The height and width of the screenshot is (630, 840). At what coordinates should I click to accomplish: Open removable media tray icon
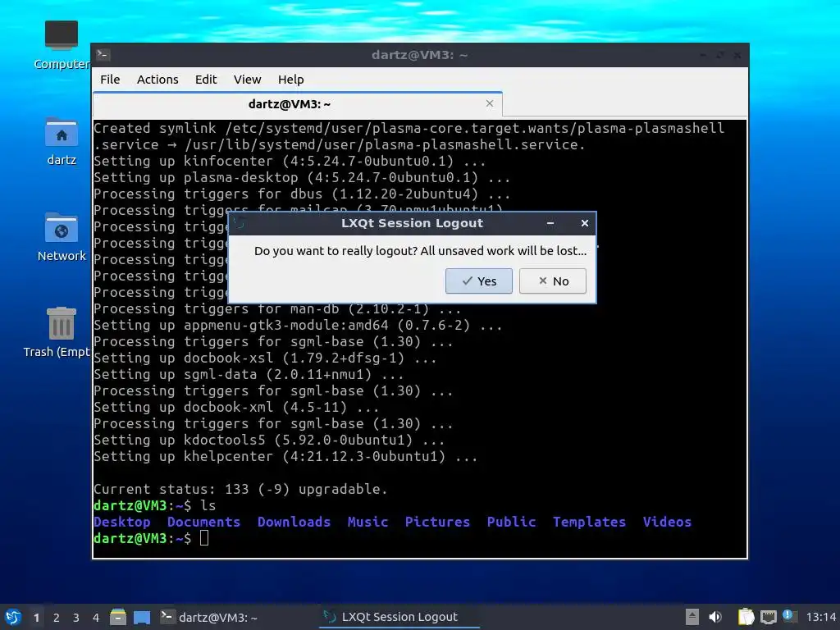692,617
